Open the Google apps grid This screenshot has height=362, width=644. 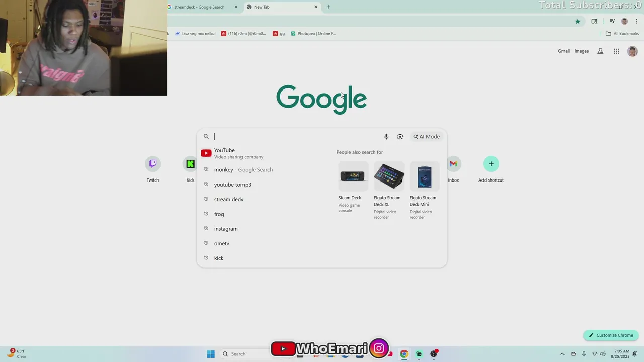tap(616, 51)
